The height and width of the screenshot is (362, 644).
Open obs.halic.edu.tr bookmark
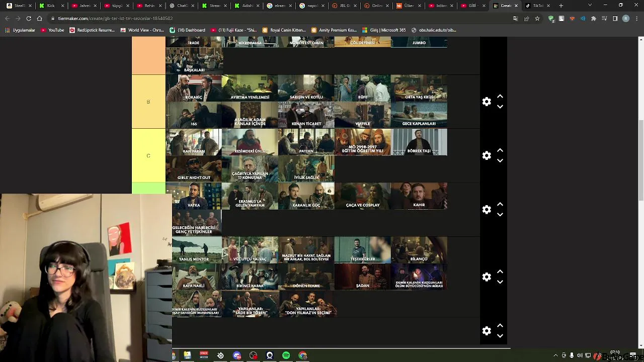pyautogui.click(x=434, y=30)
